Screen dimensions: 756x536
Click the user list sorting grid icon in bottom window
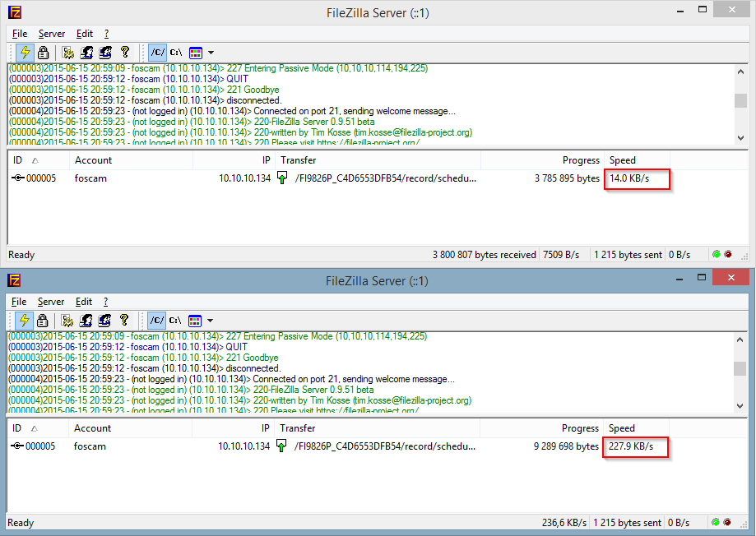(x=194, y=321)
